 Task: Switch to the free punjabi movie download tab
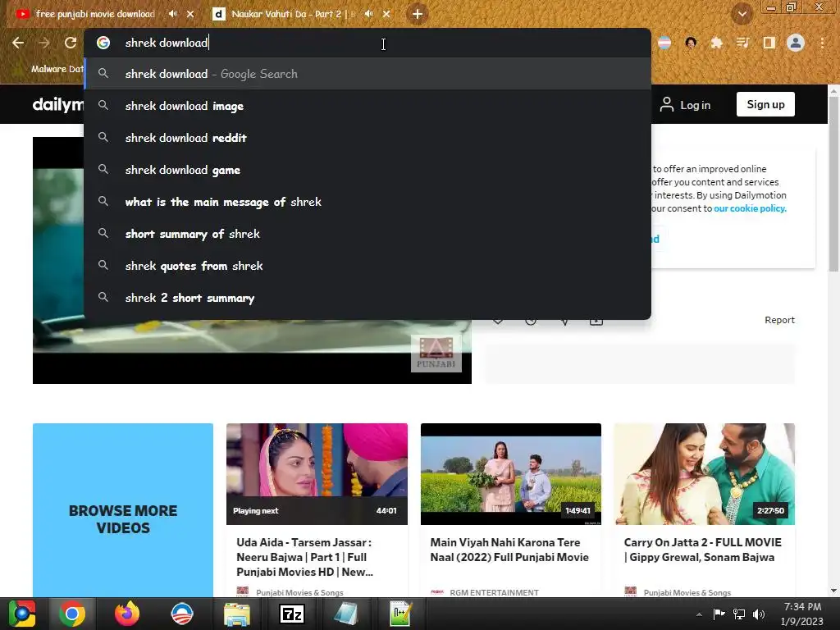coord(95,14)
